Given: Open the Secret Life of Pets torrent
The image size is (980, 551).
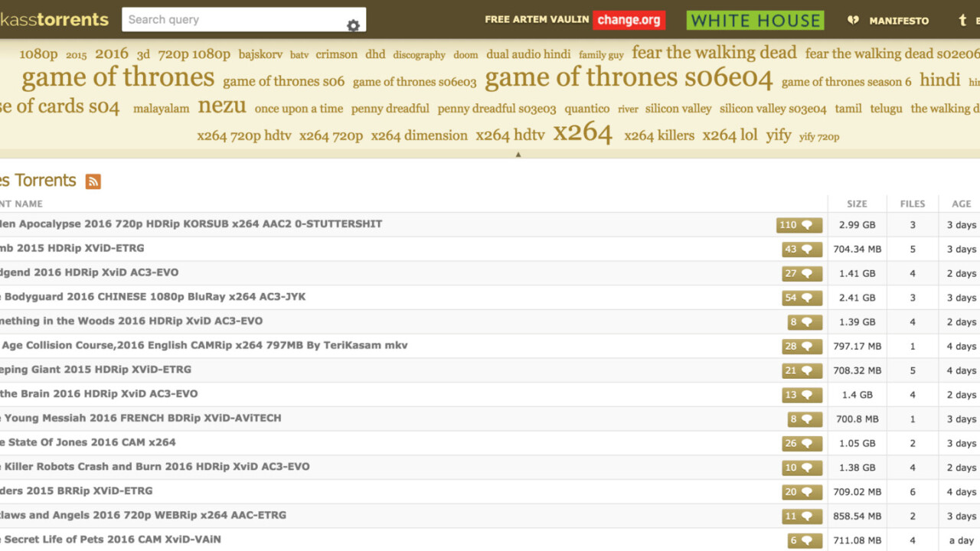Looking at the screenshot, I should pyautogui.click(x=112, y=540).
